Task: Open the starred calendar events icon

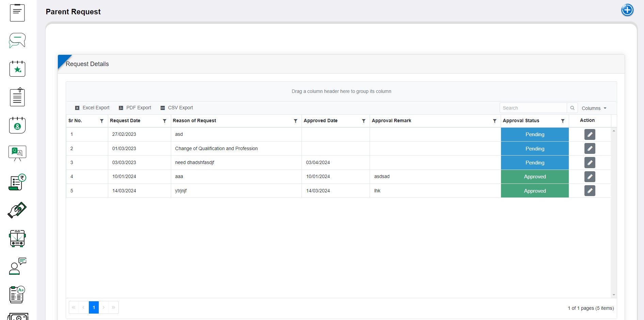Action: tap(17, 69)
